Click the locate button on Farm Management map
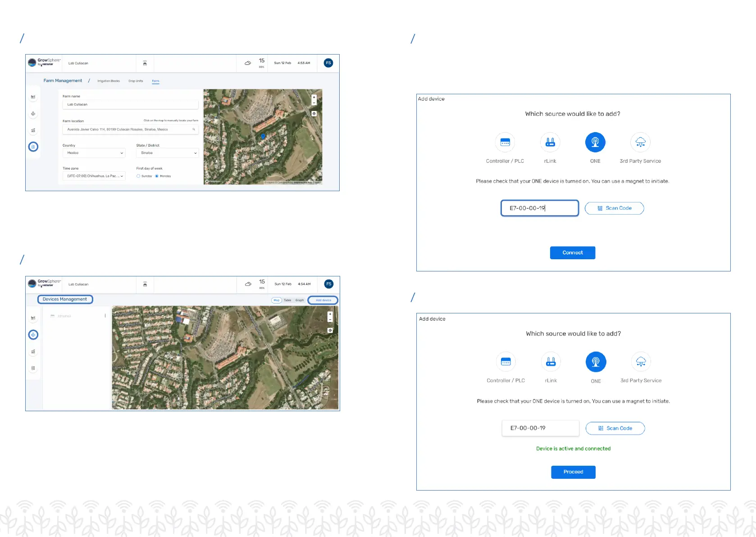 [x=314, y=114]
